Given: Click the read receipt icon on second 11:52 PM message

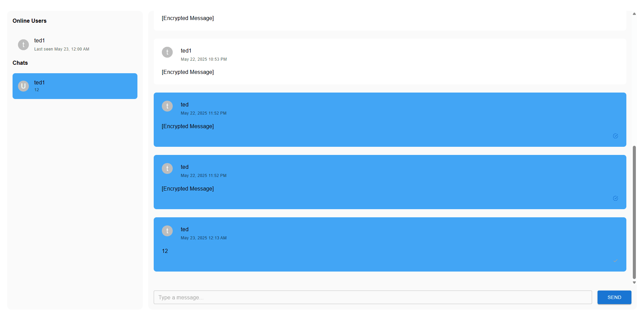Looking at the screenshot, I should 616,198.
